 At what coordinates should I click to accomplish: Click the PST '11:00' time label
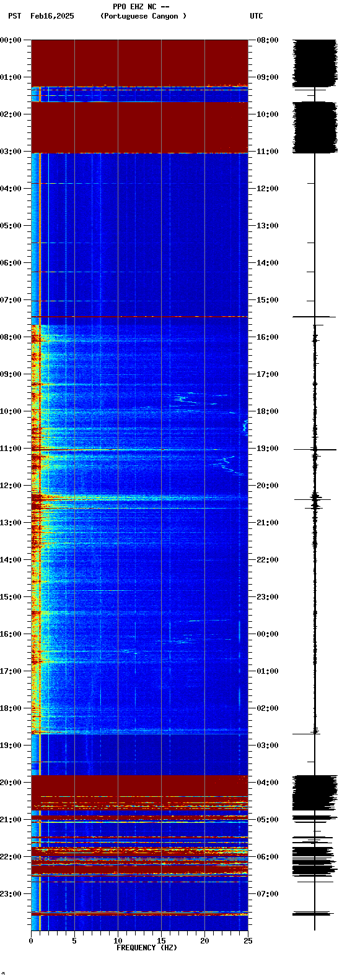coord(11,449)
